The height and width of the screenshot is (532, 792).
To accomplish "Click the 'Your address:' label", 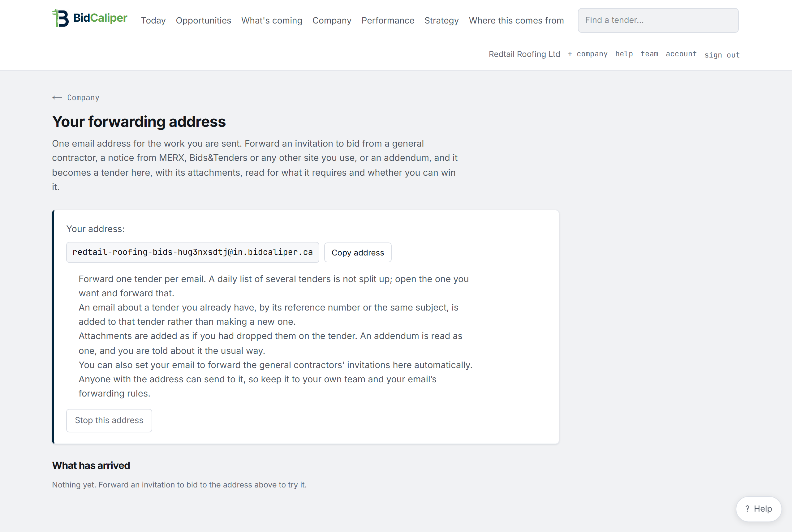I will (95, 229).
